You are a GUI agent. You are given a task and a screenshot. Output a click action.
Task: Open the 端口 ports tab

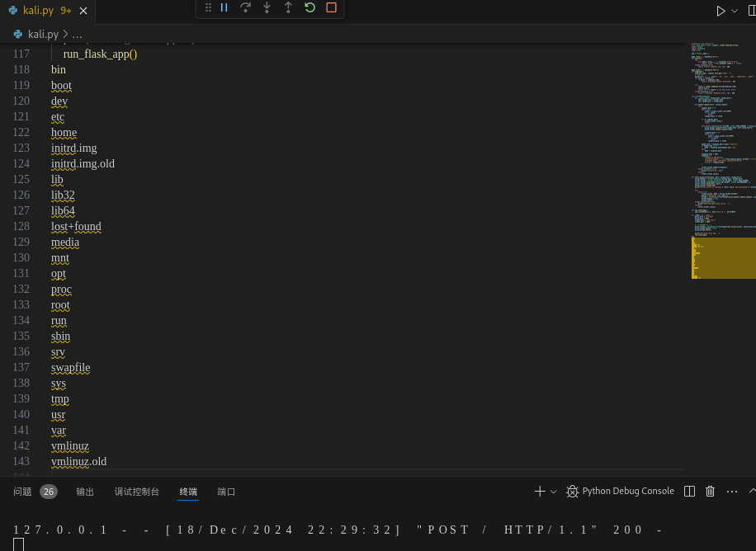tap(226, 492)
